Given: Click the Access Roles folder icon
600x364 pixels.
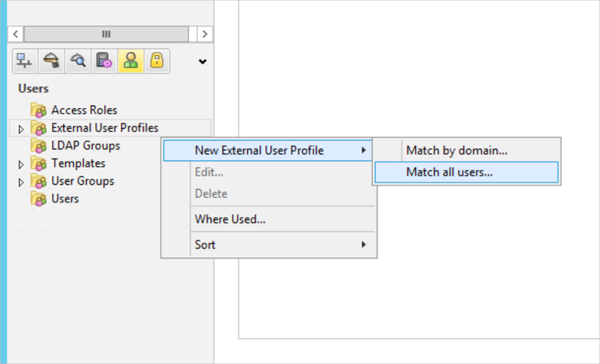Looking at the screenshot, I should coord(38,110).
